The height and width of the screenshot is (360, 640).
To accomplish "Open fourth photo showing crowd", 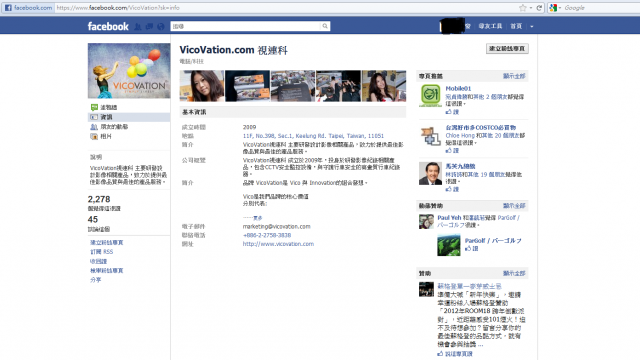I will coord(338,86).
